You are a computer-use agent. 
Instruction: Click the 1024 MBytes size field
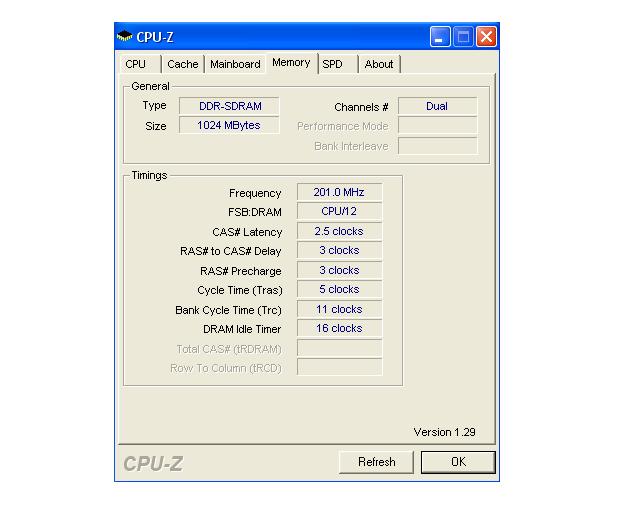[229, 125]
